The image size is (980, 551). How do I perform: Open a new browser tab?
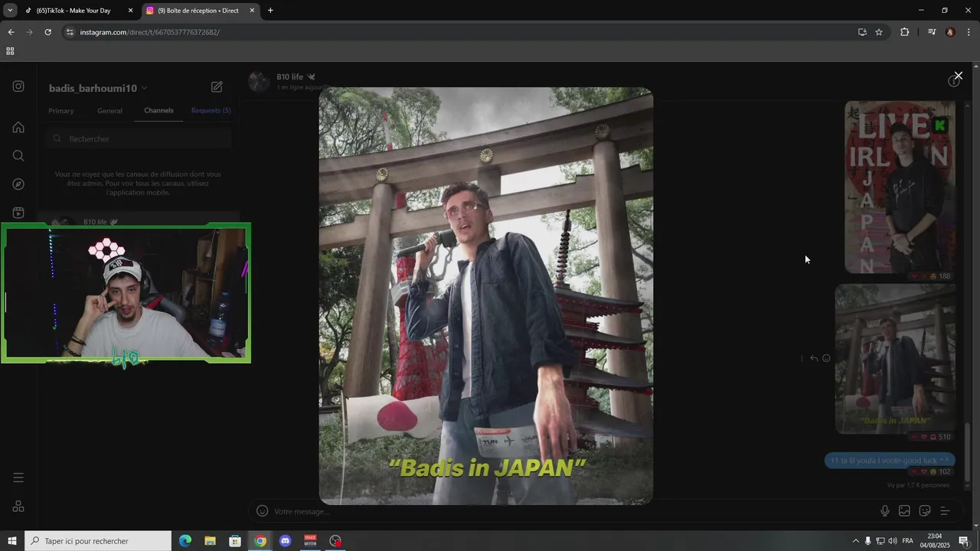270,11
